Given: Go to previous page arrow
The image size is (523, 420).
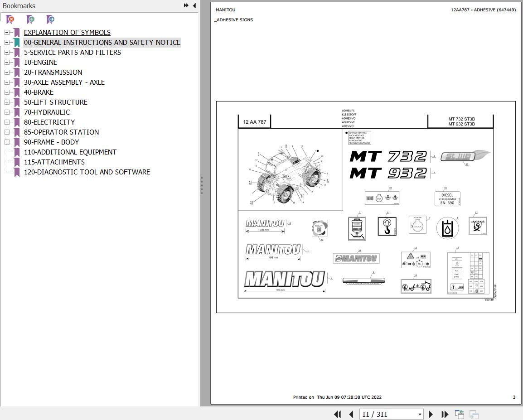Looking at the screenshot, I should (x=351, y=414).
